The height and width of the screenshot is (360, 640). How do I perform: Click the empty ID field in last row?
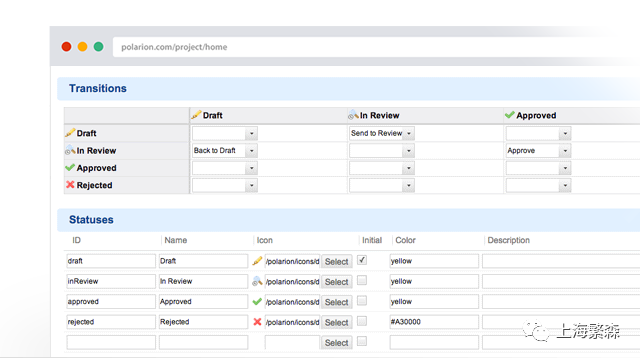[111, 342]
